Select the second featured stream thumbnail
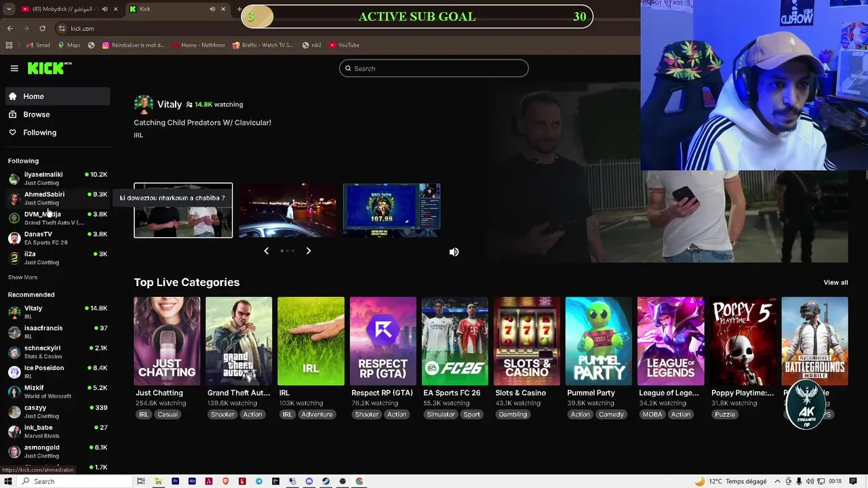Screen dimensions: 868x488 [x=288, y=210]
